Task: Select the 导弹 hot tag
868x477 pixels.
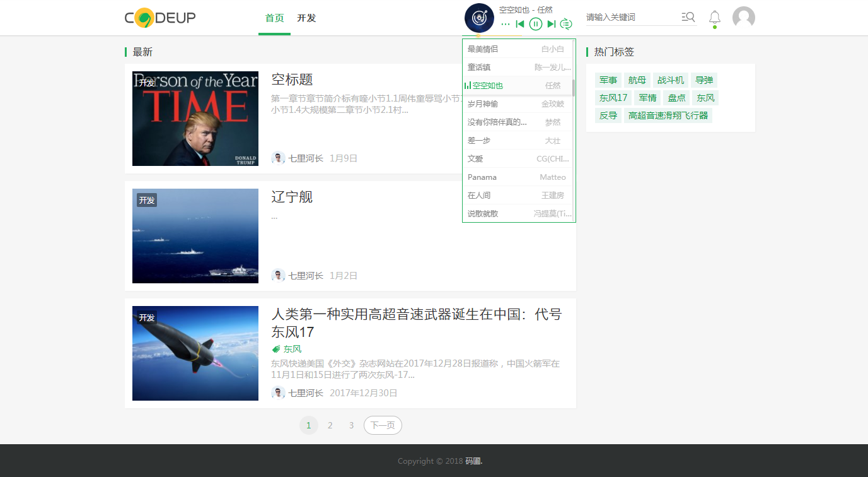Action: [704, 80]
